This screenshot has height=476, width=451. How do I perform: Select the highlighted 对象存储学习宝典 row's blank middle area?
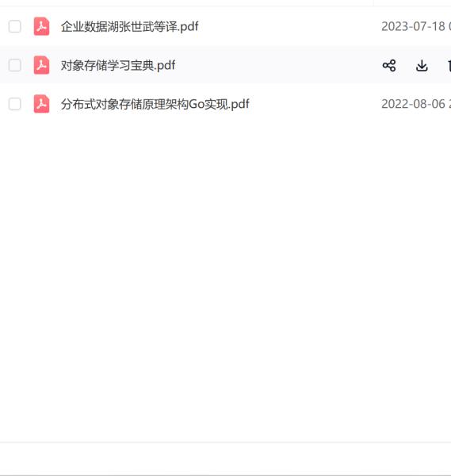pos(277,65)
